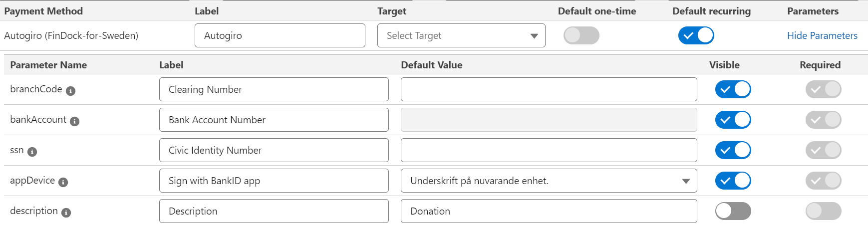Image resolution: width=868 pixels, height=226 pixels.
Task: Click the info icon next to description
Action: click(66, 213)
